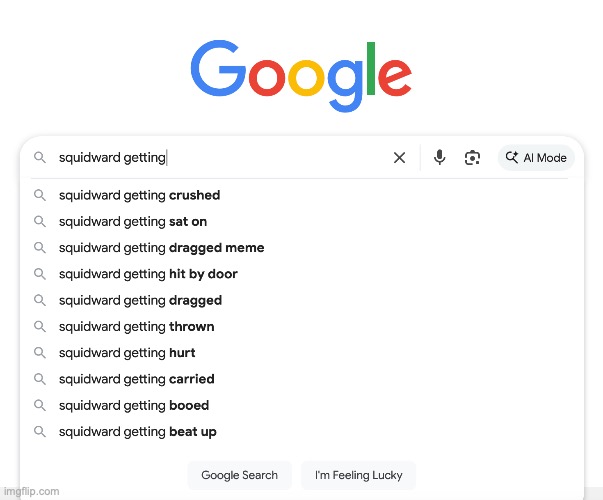Choose suggestion 'squidward getting dragged meme'
Viewport: 603px width, 500px height.
(x=302, y=248)
